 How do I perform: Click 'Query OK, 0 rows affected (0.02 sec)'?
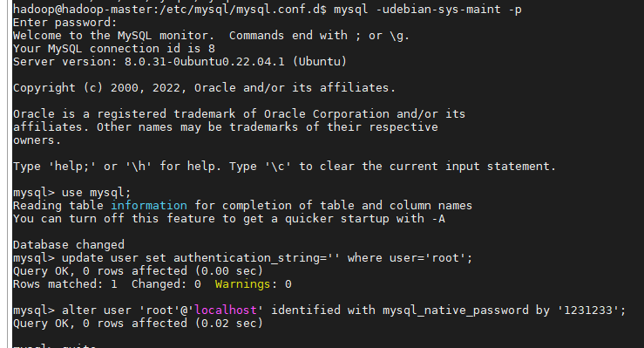(138, 324)
